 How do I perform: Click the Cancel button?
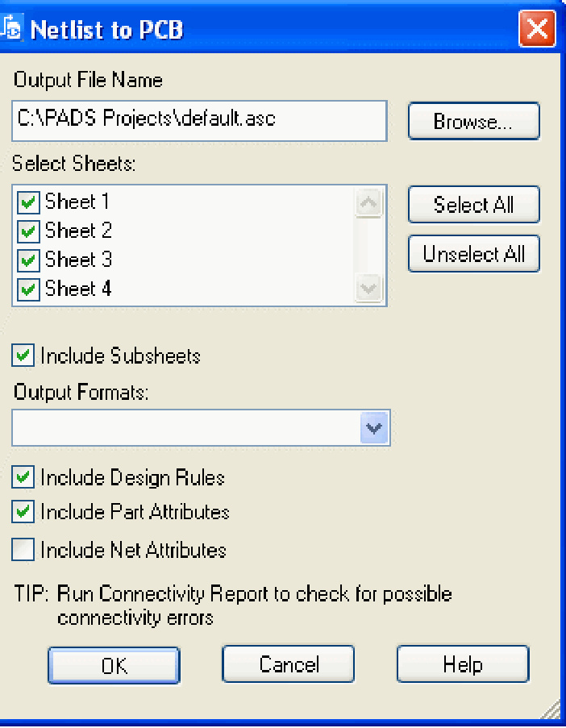point(289,664)
